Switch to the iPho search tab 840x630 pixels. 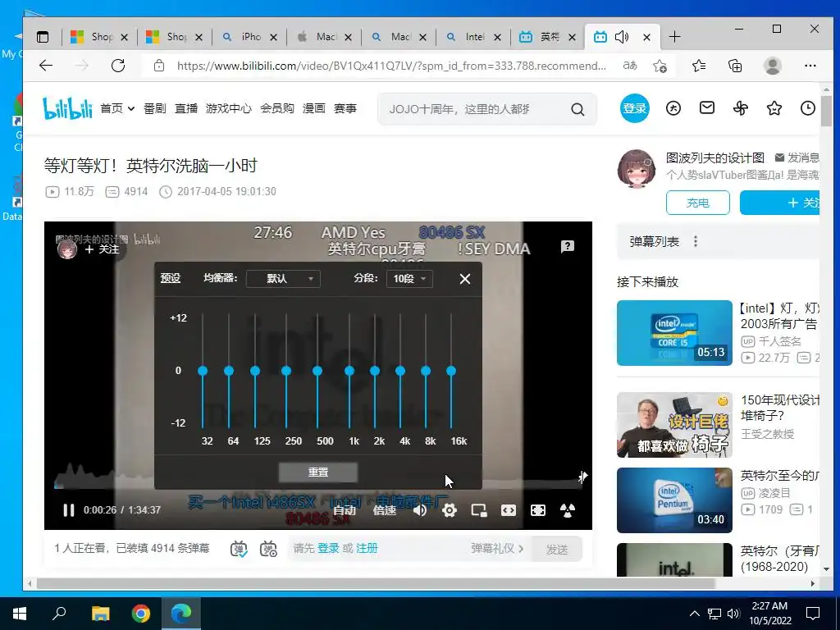tap(249, 37)
